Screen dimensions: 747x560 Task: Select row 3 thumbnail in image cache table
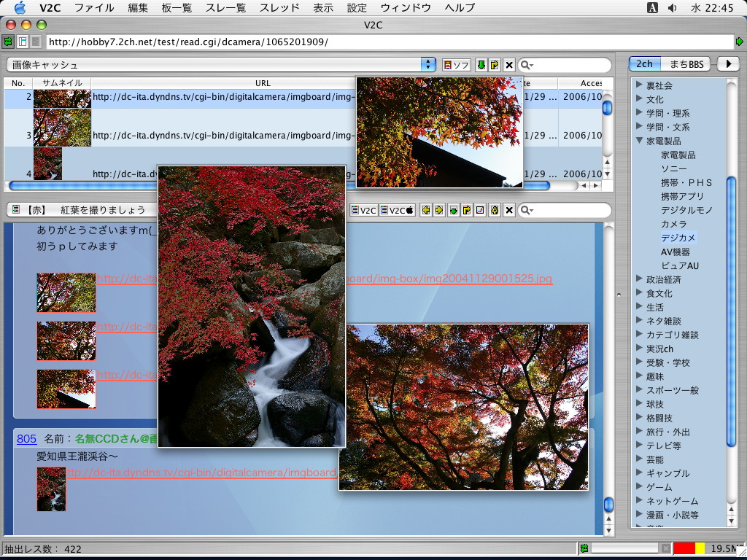(x=62, y=127)
